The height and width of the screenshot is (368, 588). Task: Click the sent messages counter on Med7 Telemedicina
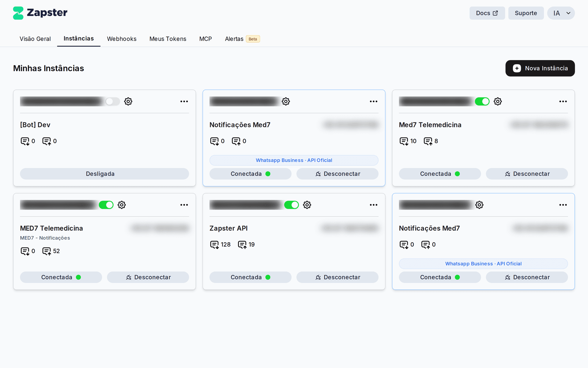(431, 141)
